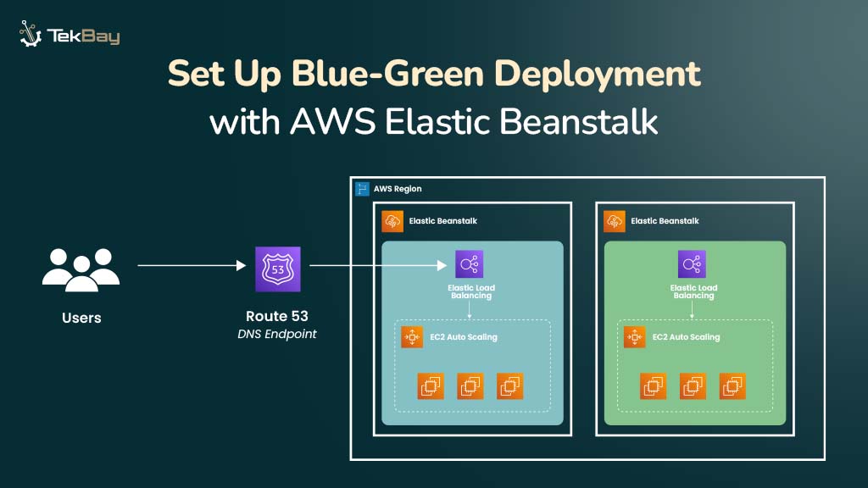This screenshot has width=868, height=488.
Task: Click the middle EC2 instance in blue environment
Action: coord(471,386)
